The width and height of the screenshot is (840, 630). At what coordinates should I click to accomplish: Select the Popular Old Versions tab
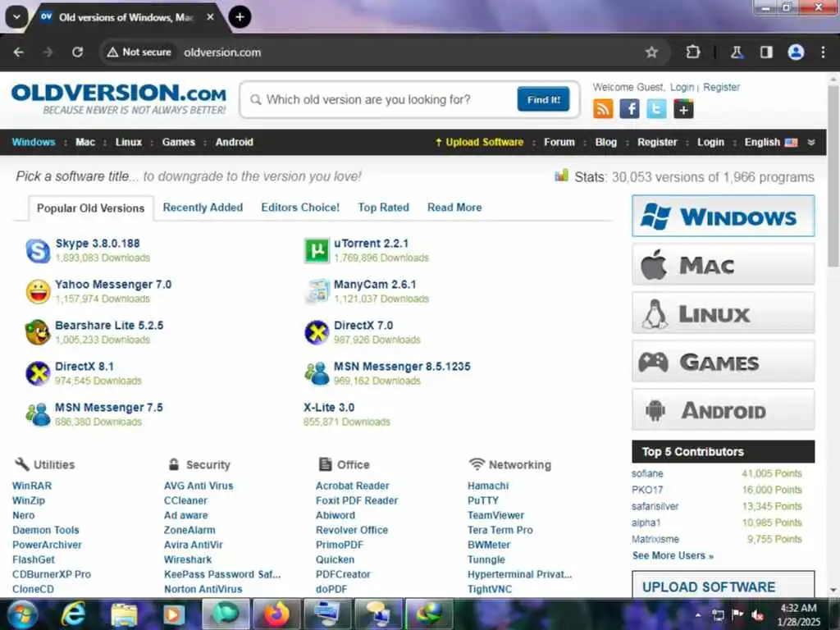tap(90, 208)
